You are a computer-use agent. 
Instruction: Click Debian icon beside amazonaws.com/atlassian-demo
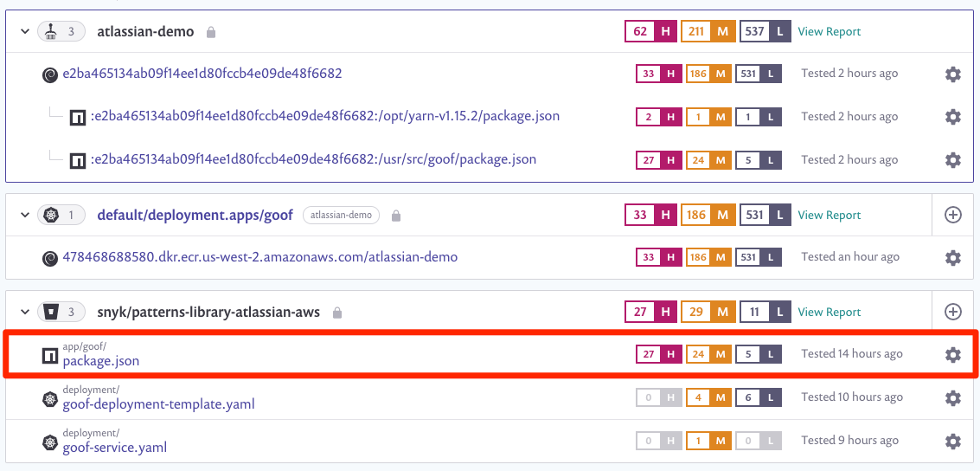[x=50, y=258]
